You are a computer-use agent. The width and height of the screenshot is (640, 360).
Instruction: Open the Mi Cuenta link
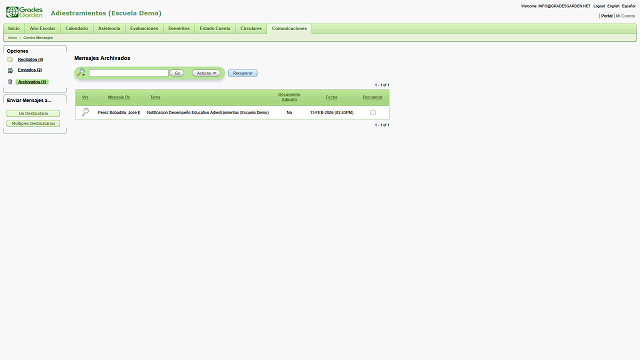pyautogui.click(x=625, y=16)
